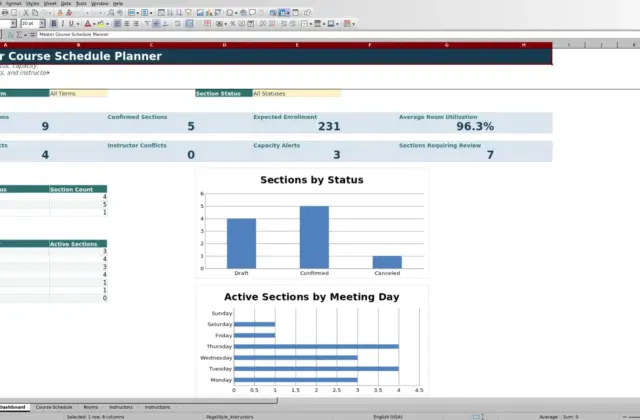640x420 pixels.
Task: Click the All Terms filter cell
Action: [78, 93]
